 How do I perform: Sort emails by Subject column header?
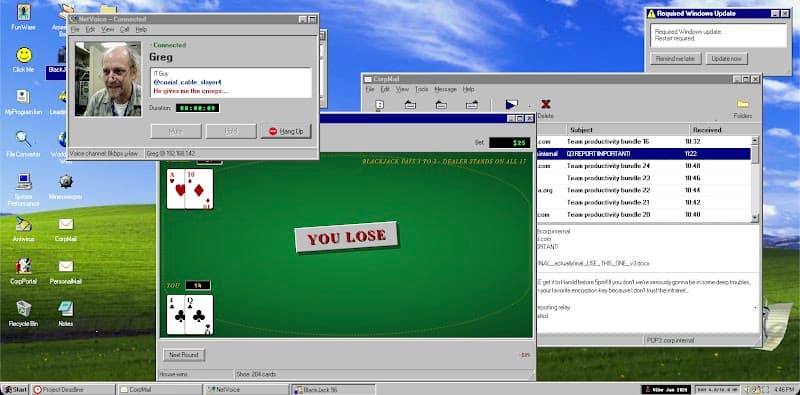pos(628,130)
